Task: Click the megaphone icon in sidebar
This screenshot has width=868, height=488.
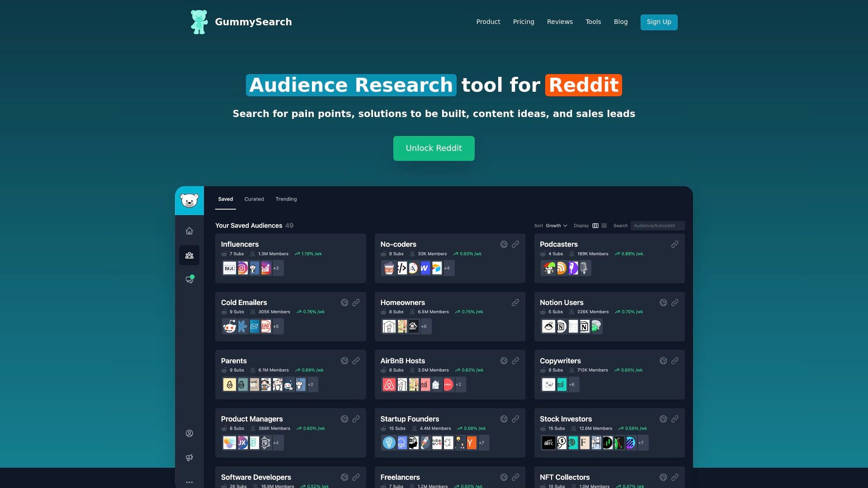Action: pos(189,458)
